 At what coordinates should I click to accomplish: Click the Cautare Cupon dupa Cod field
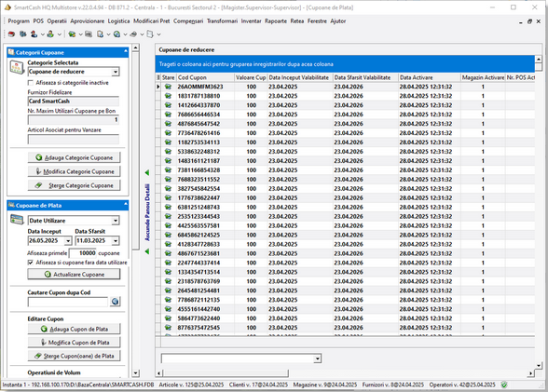(x=68, y=302)
